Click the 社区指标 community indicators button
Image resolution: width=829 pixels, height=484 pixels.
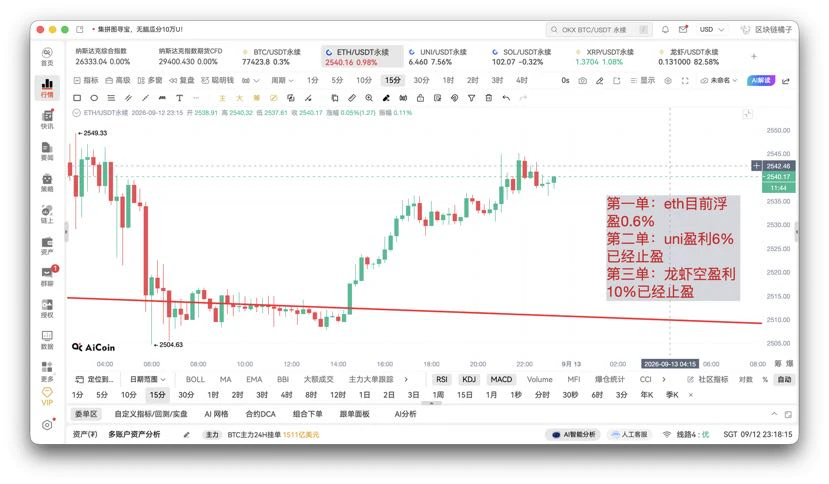pos(707,379)
